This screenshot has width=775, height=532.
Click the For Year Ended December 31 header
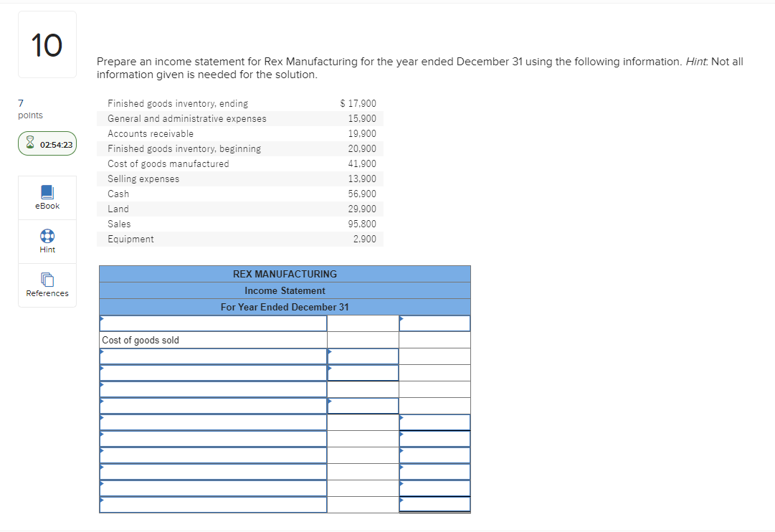[285, 307]
